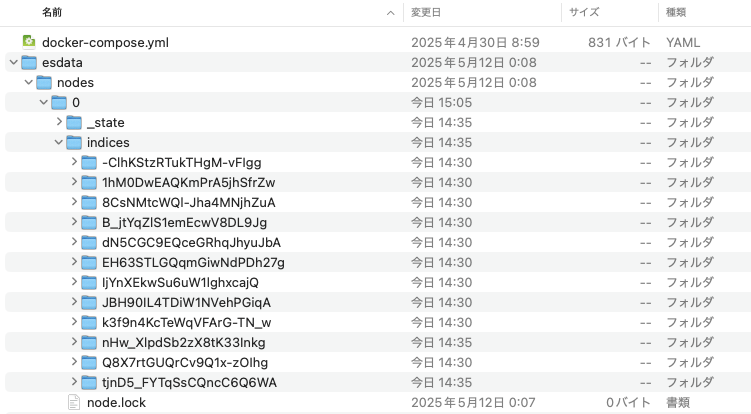Click the dN5CGC9EQceGRhqJhyuJbA folder icon

(89, 243)
